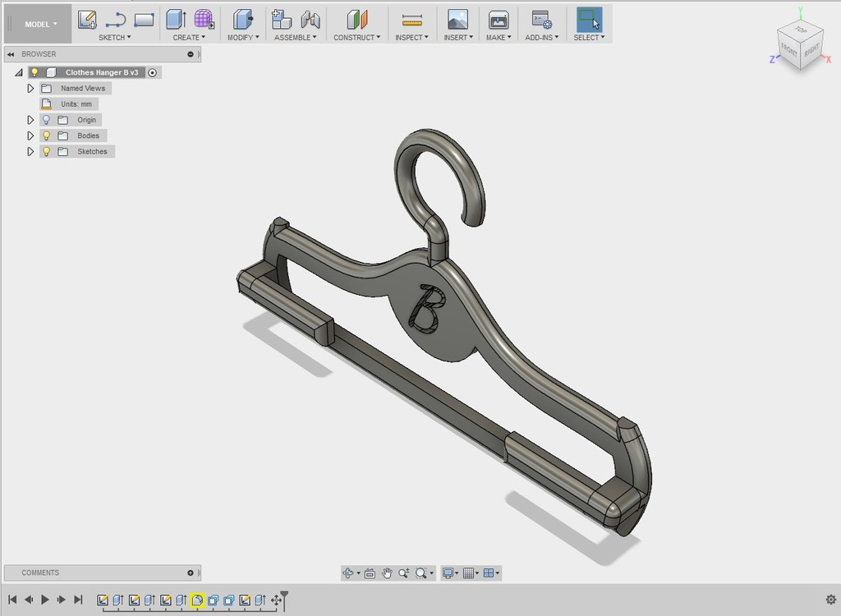The width and height of the screenshot is (841, 616).
Task: Expand the Sketches folder
Action: (30, 151)
